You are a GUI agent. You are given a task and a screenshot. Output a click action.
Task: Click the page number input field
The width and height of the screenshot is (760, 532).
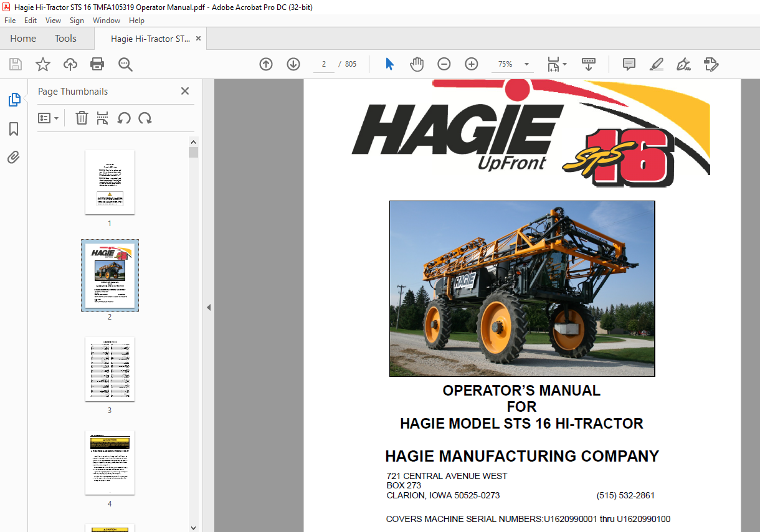324,64
